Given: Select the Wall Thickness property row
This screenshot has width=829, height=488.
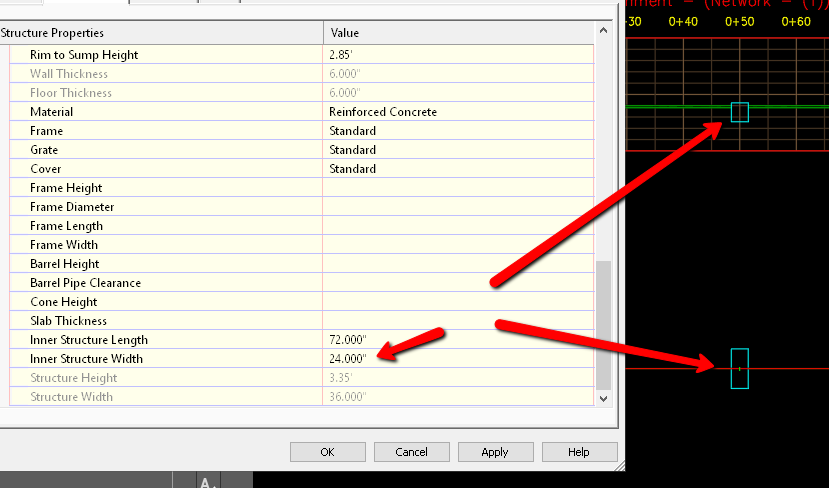Looking at the screenshot, I should [301, 73].
